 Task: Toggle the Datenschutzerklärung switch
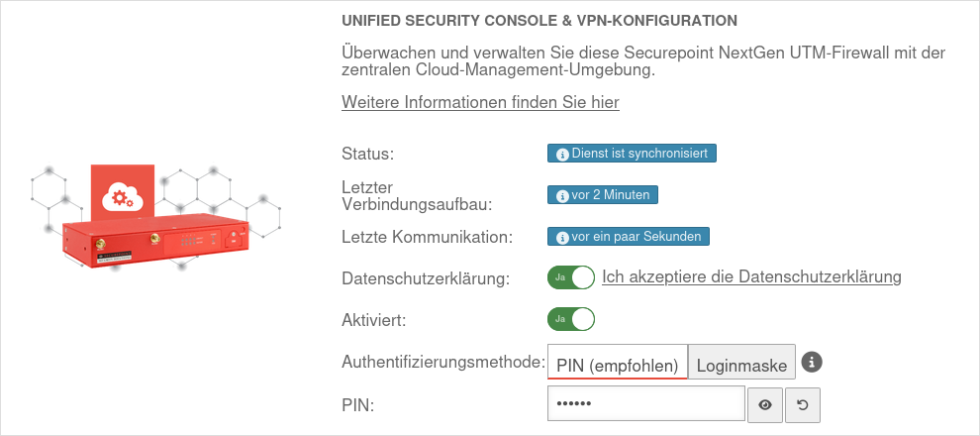point(570,277)
